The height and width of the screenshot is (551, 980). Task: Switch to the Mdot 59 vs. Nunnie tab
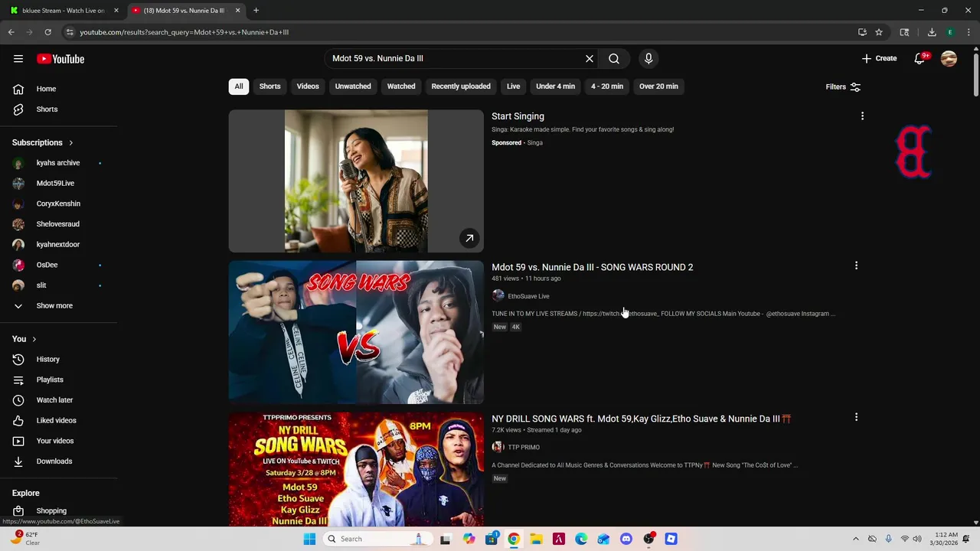coord(187,11)
